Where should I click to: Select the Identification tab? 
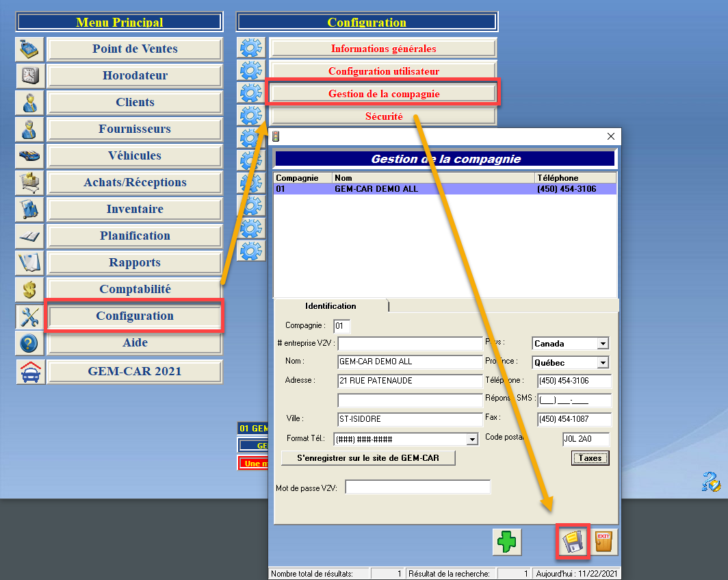330,306
